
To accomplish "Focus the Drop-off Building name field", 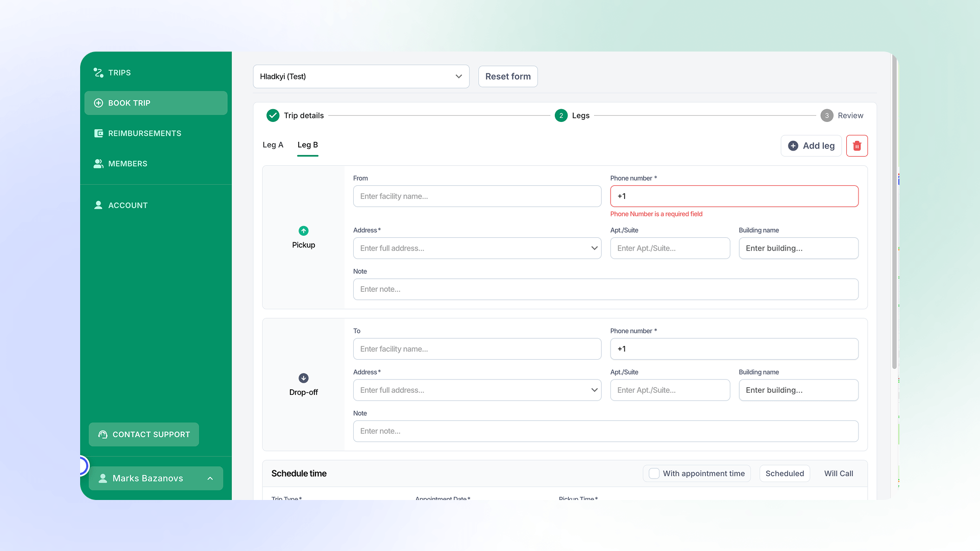I will [798, 390].
